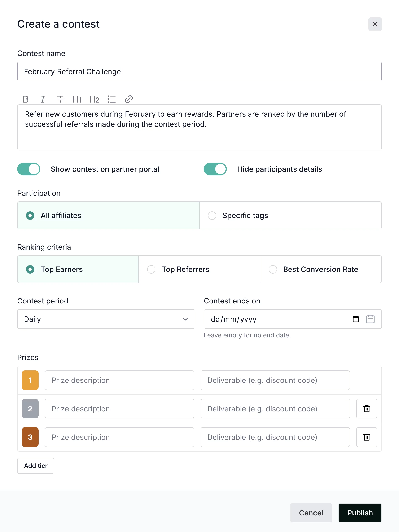Set Heading 2 style in editor
399x532 pixels.
click(x=94, y=99)
